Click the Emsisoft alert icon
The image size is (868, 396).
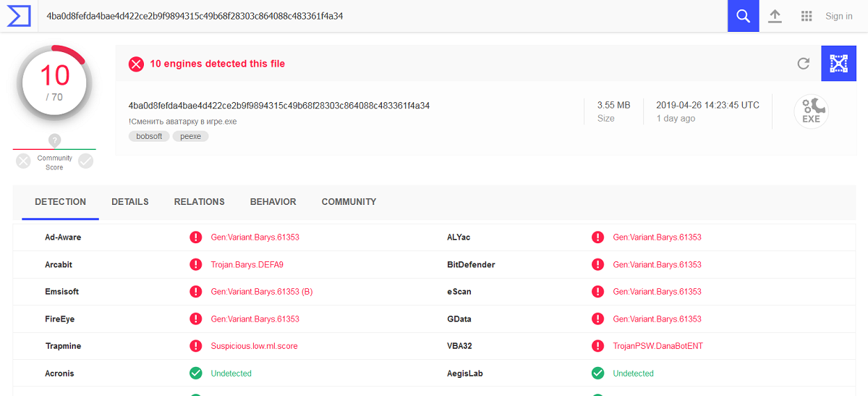point(195,292)
